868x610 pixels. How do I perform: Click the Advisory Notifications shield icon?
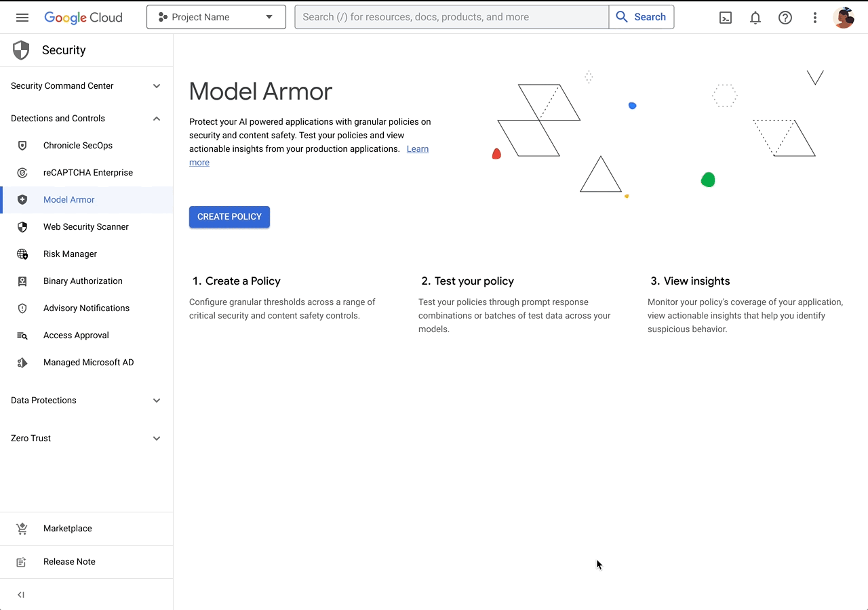coord(22,308)
